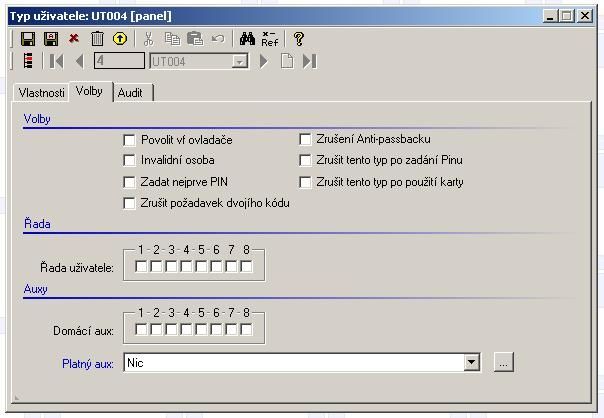Click the X-Ref toolbar icon
This screenshot has height=418, width=604.
(x=270, y=39)
